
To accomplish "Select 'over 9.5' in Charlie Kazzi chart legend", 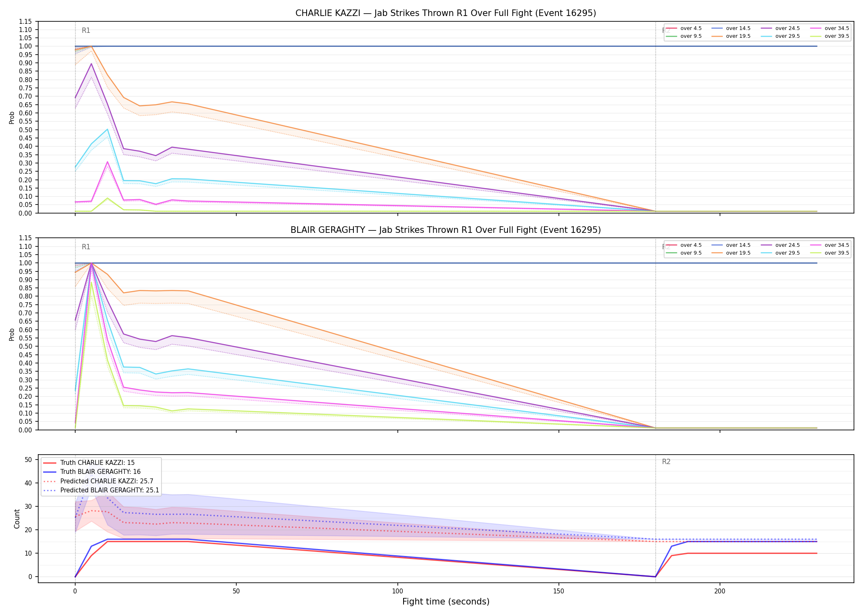I will click(684, 36).
